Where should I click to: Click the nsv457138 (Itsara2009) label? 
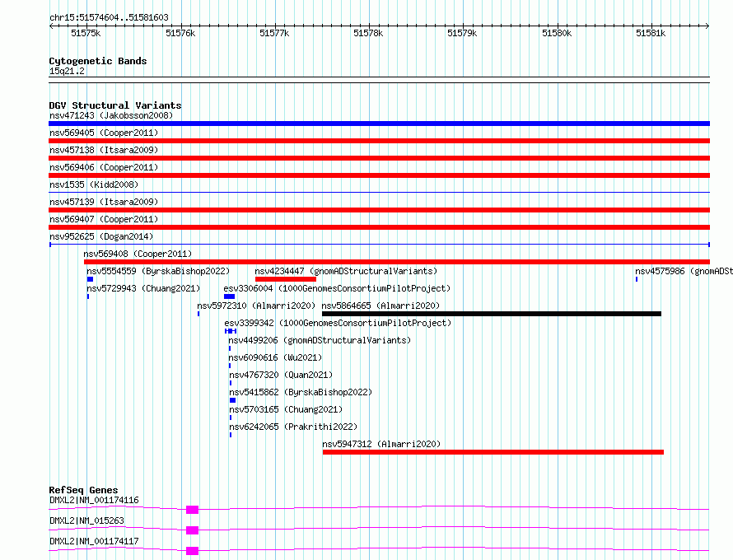coord(104,150)
